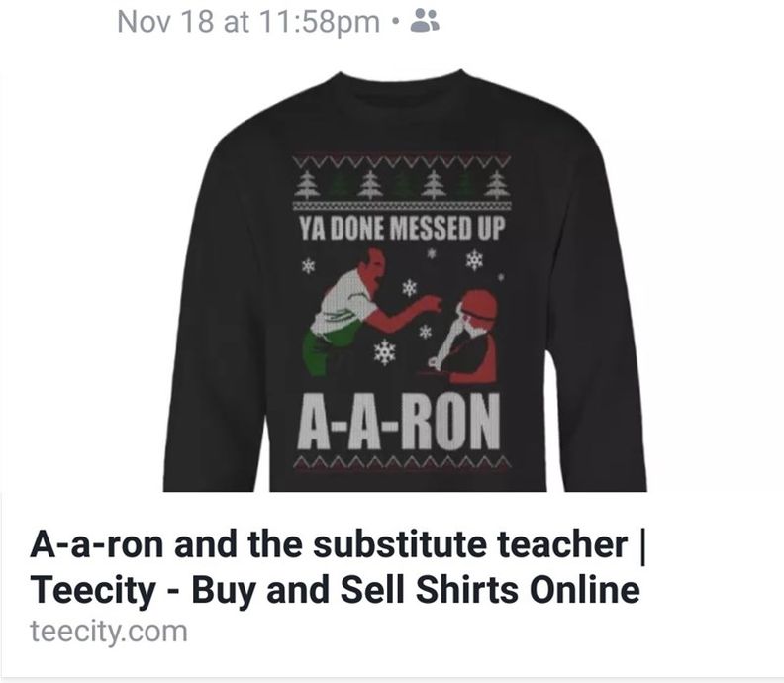784x683 pixels.
Task: Click the 'A-a-ron and the substitute teacher' headline
Action: pos(329,544)
